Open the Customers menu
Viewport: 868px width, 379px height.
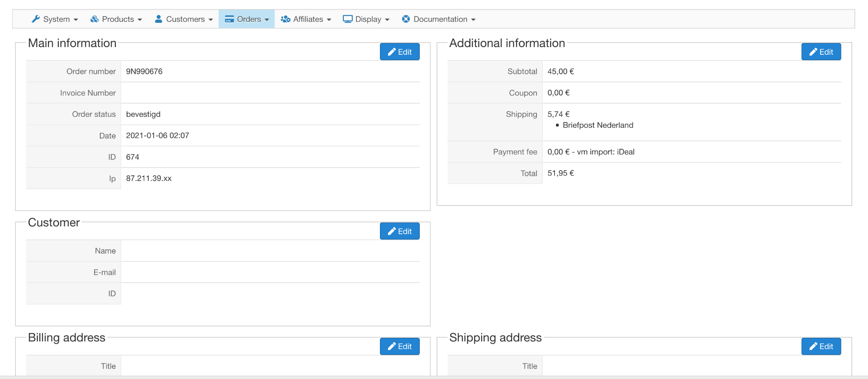coord(185,19)
